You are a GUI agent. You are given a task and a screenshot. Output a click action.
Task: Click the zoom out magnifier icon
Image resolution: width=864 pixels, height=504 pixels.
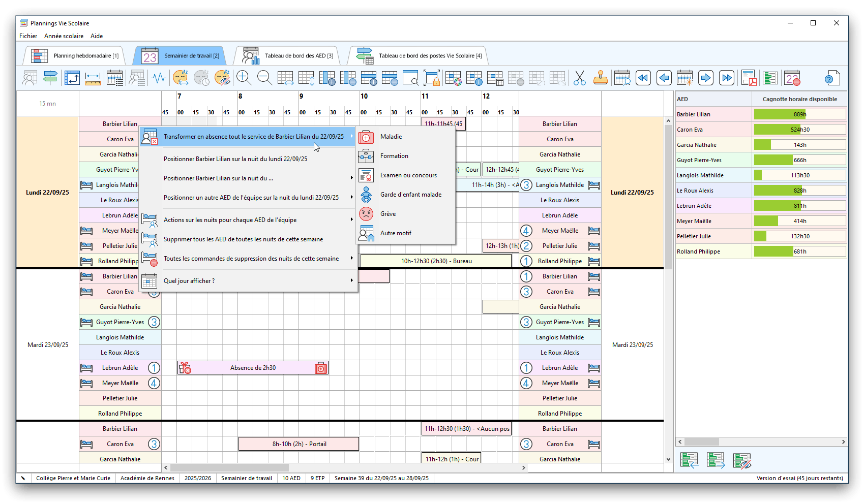(264, 78)
